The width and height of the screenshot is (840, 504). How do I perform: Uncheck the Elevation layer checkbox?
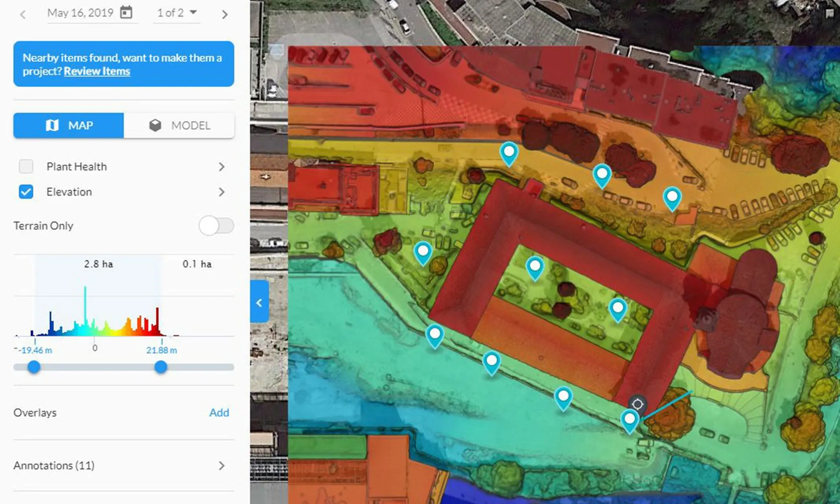coord(26,192)
